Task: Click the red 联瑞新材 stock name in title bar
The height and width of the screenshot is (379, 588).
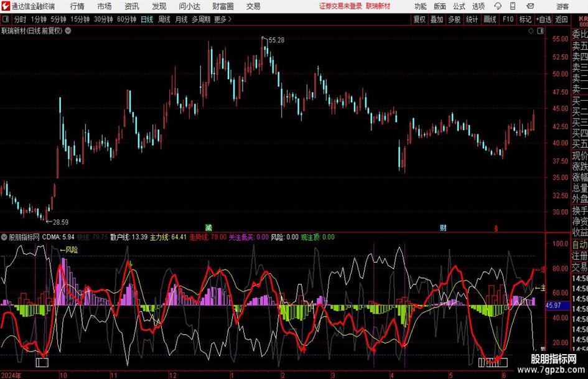Action: 378,6
